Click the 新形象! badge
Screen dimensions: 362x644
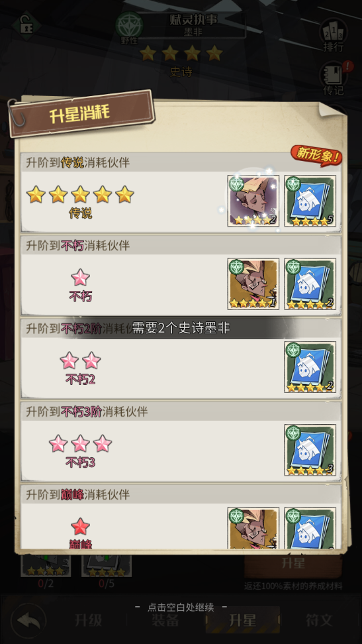coord(316,155)
